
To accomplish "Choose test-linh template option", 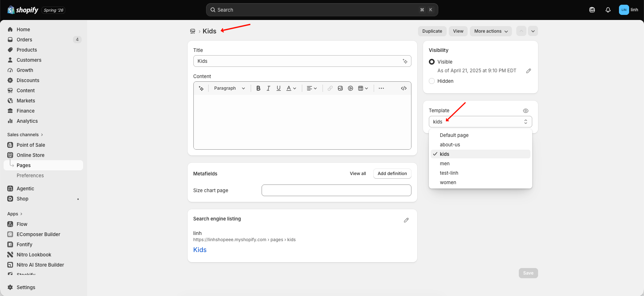I will [x=480, y=173].
